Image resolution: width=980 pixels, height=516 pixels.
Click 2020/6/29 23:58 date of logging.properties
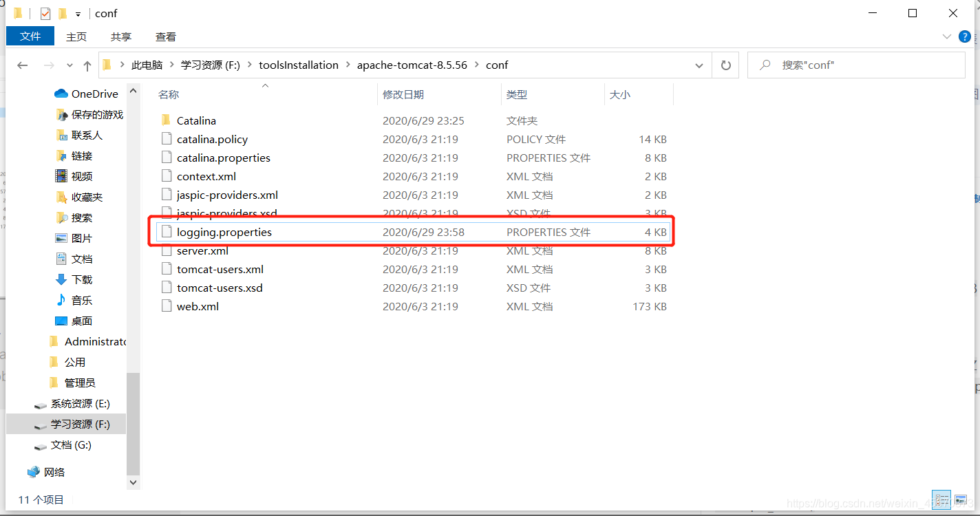[x=423, y=232]
